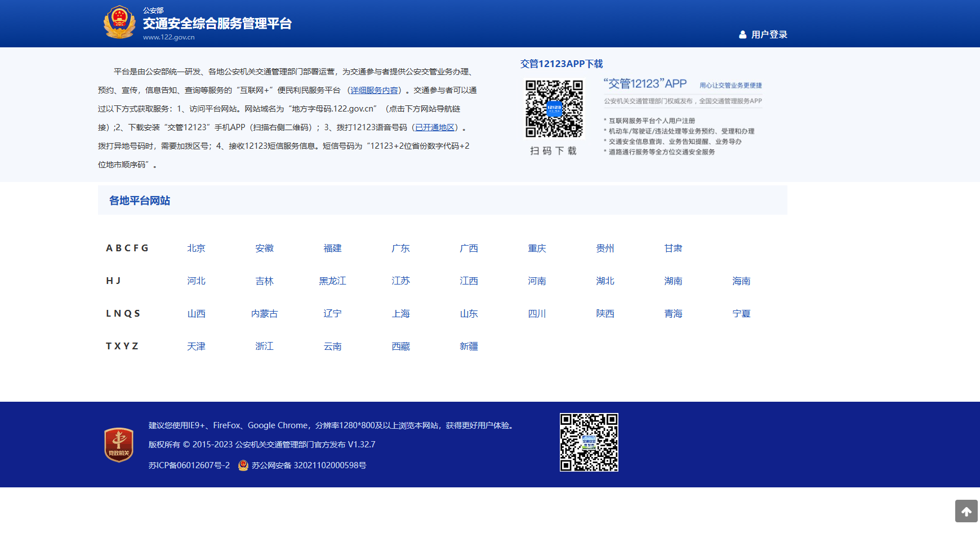This screenshot has height=533, width=980.
Task: Click the 党政机关 red shield badge in footer
Action: click(x=119, y=445)
